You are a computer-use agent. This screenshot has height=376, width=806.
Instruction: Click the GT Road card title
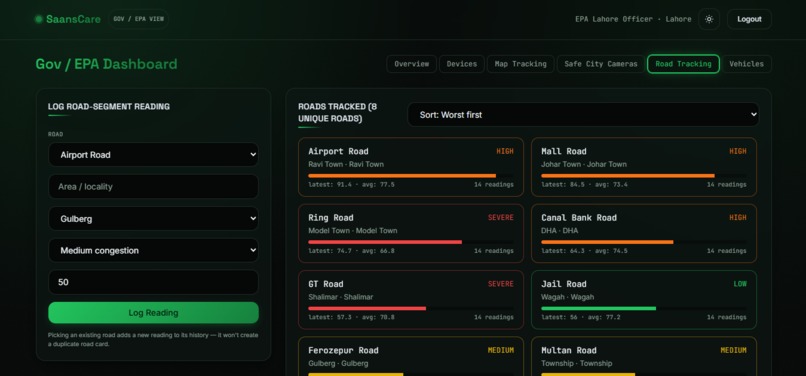[x=325, y=284]
